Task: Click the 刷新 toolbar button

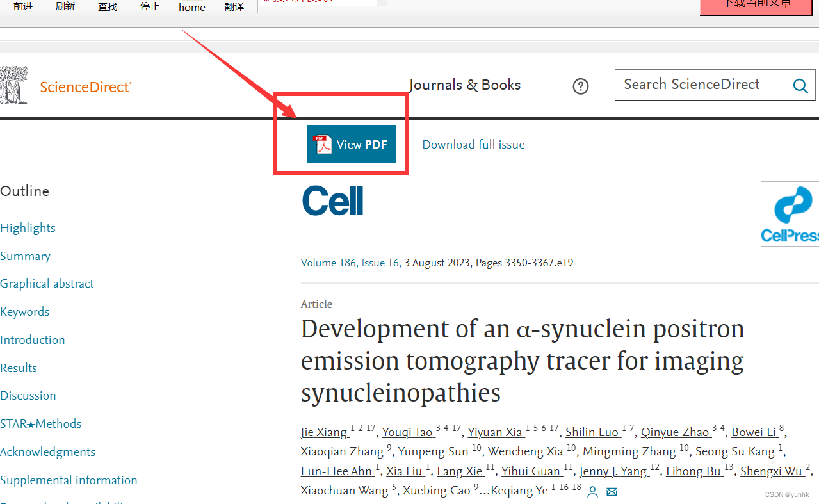Action: [x=65, y=6]
